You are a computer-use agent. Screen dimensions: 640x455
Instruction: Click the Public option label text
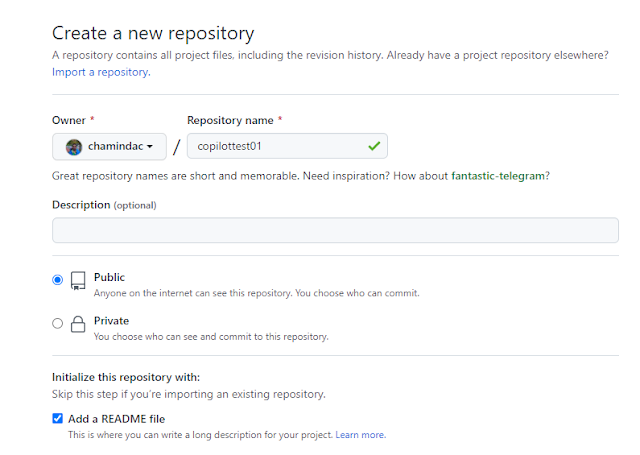pos(109,277)
